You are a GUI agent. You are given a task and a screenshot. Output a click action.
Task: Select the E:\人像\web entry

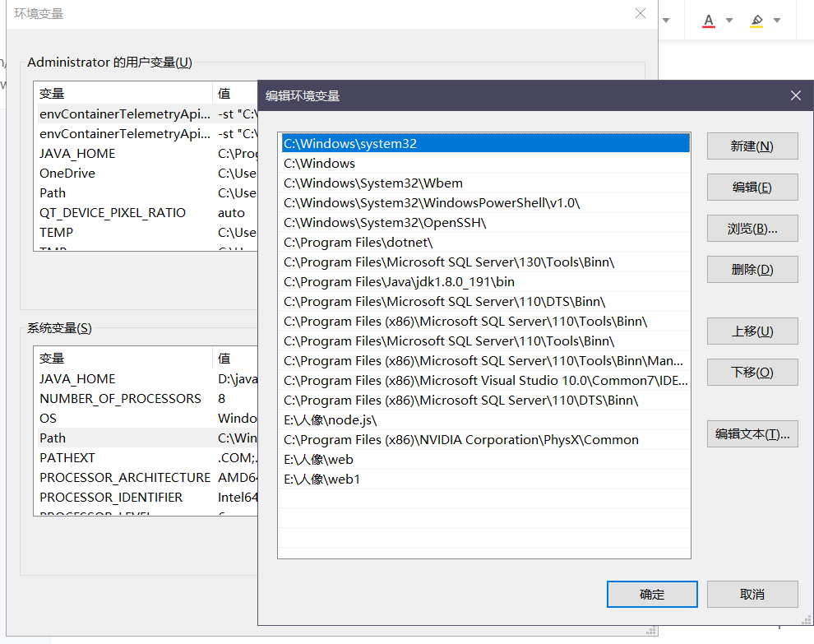[485, 459]
